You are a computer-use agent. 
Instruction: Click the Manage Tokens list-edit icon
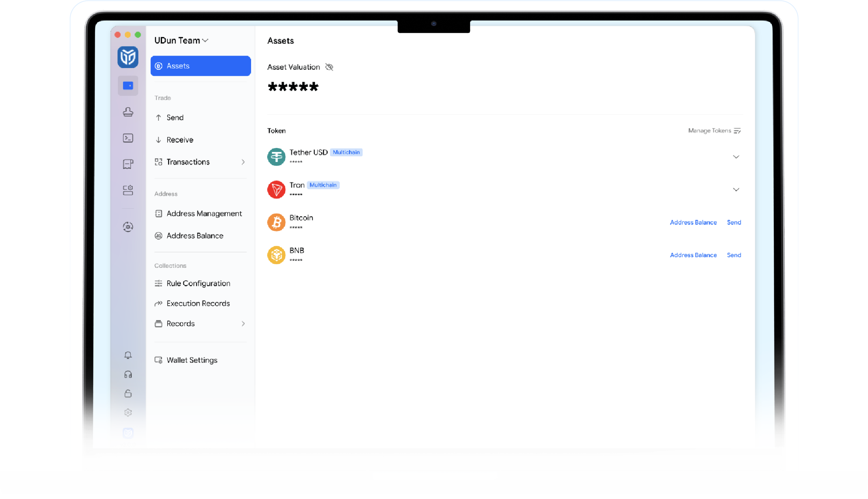coord(737,131)
